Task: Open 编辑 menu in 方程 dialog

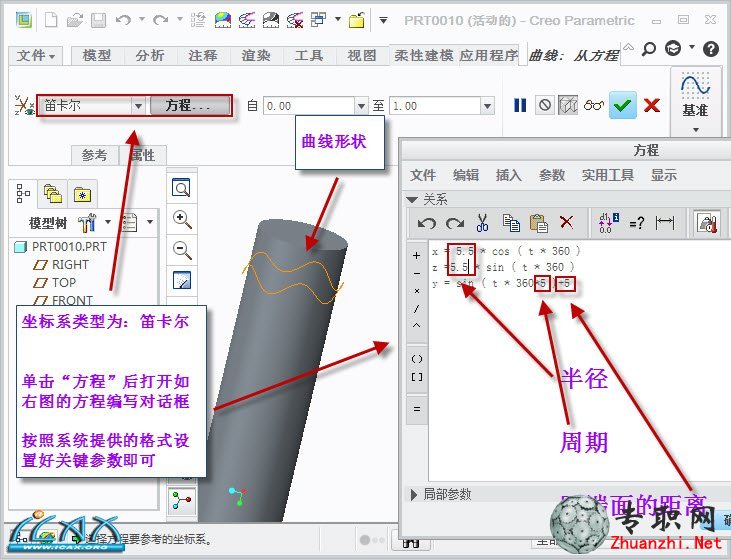Action: [466, 175]
